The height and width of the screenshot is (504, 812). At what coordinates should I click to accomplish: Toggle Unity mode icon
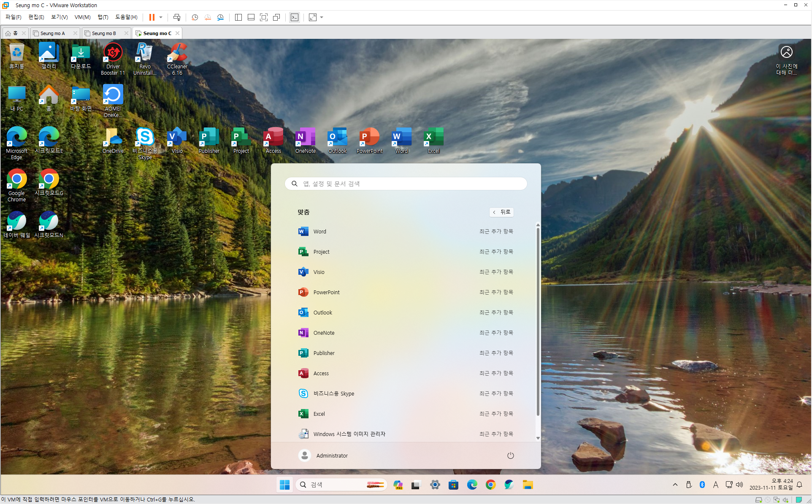click(x=276, y=17)
